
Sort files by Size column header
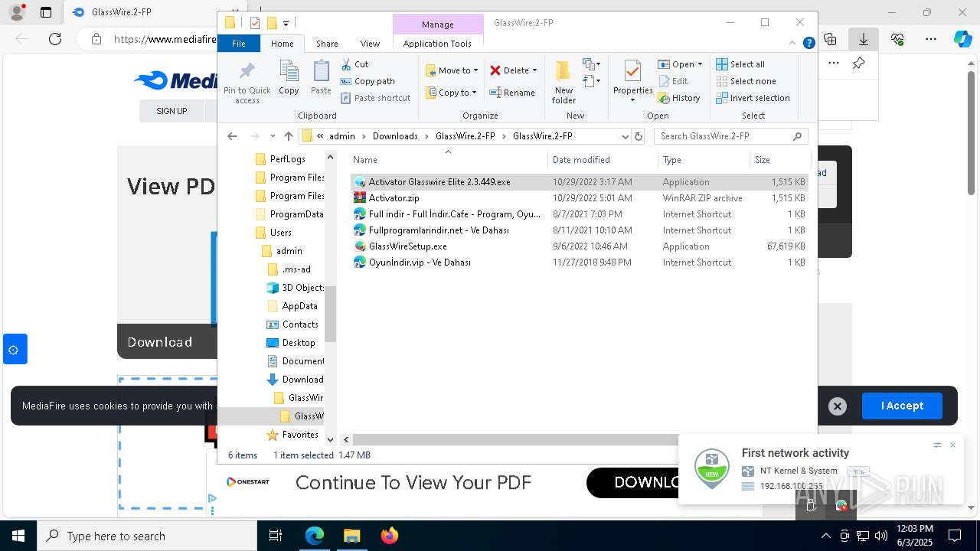[779, 160]
